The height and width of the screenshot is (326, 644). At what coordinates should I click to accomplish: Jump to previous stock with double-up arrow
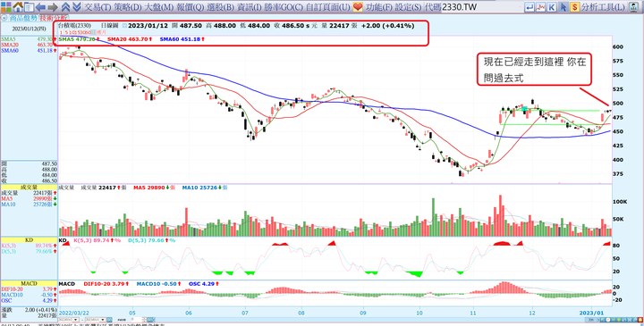[65, 7]
